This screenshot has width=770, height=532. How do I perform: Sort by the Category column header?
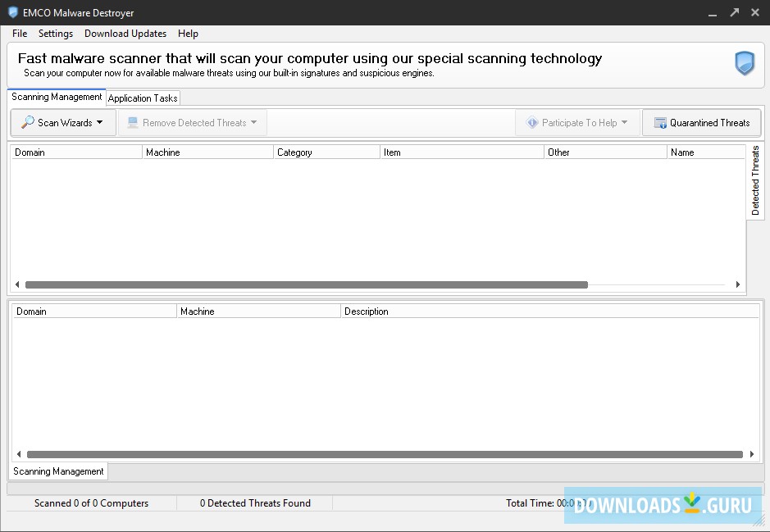327,152
